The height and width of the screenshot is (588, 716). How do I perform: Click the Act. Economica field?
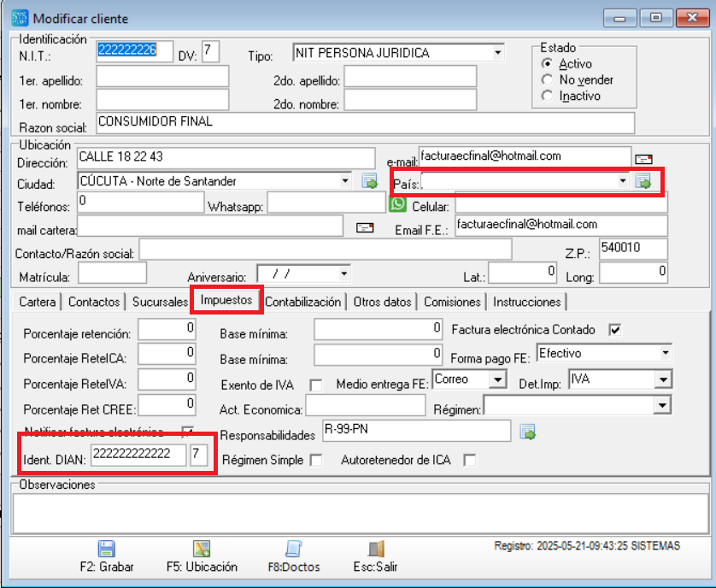366,405
